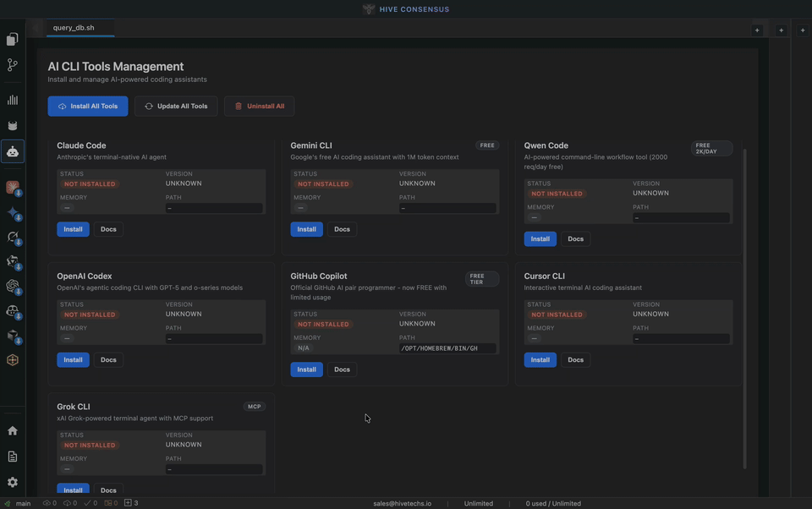Open the file explorer sidebar icon

pyautogui.click(x=13, y=39)
